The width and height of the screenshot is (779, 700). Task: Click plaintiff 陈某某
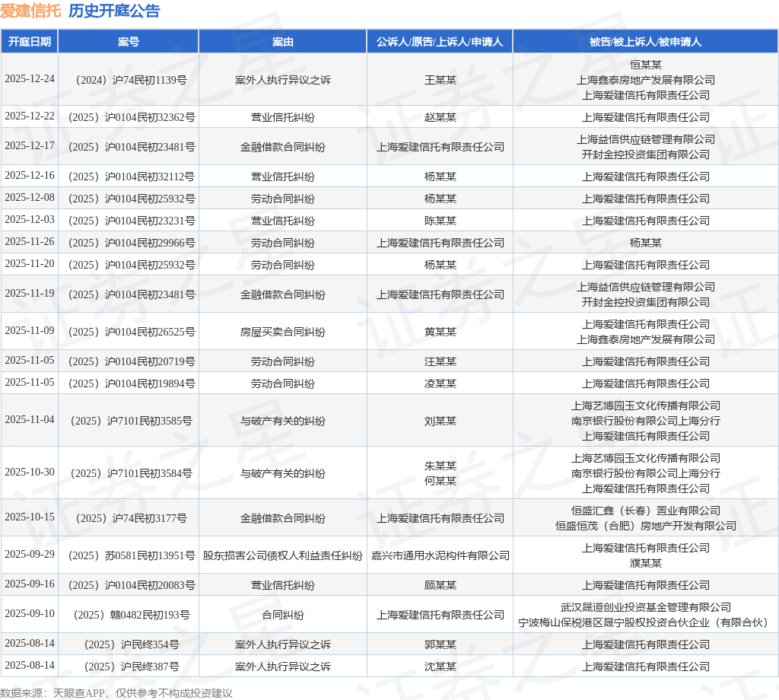coord(440,221)
